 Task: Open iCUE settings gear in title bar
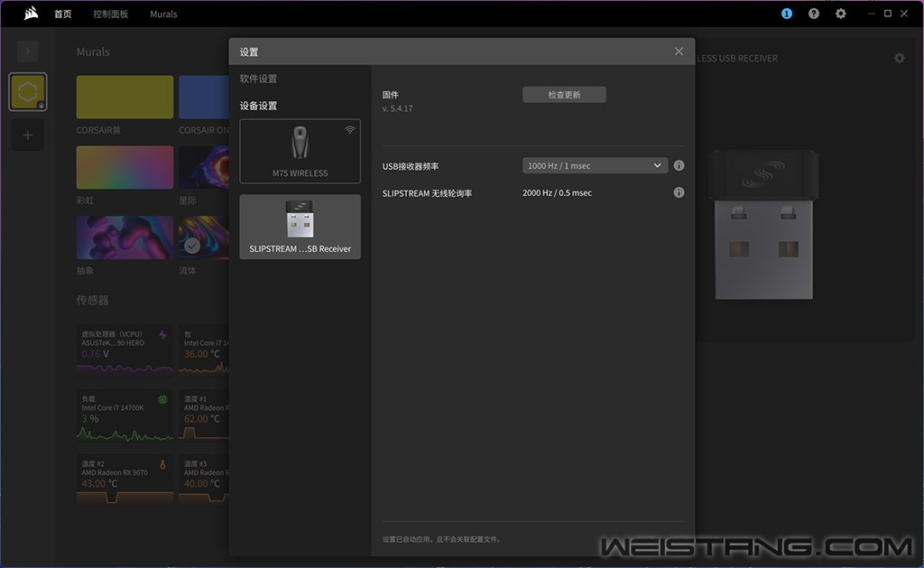(841, 14)
